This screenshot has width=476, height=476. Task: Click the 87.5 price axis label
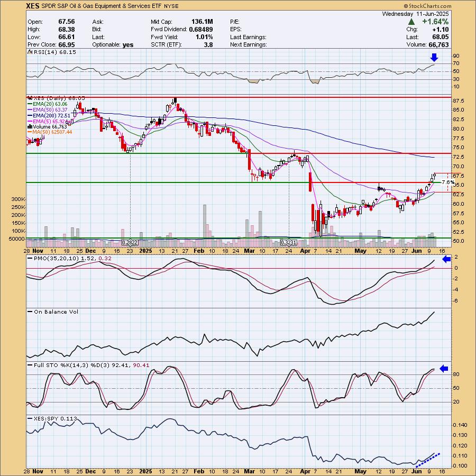459,101
